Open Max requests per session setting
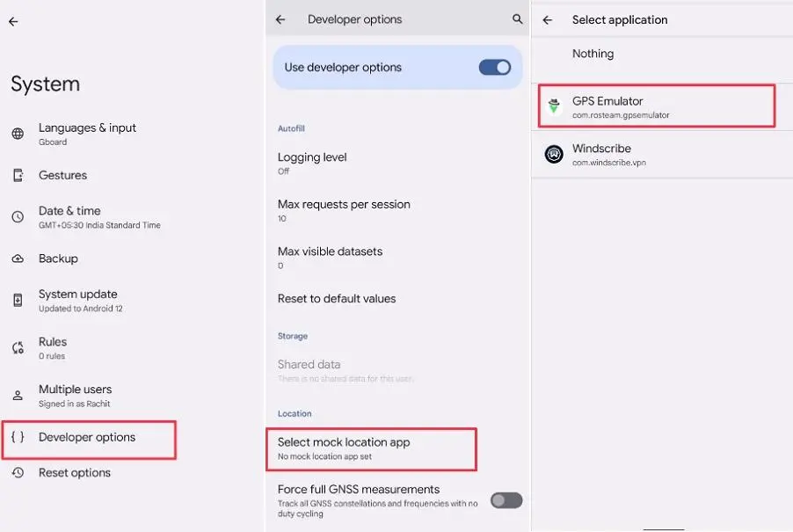 (x=397, y=210)
